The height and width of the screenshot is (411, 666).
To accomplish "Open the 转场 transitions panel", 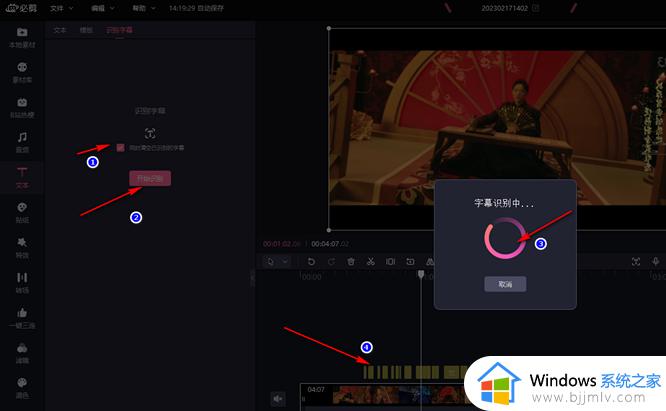I will pyautogui.click(x=22, y=283).
